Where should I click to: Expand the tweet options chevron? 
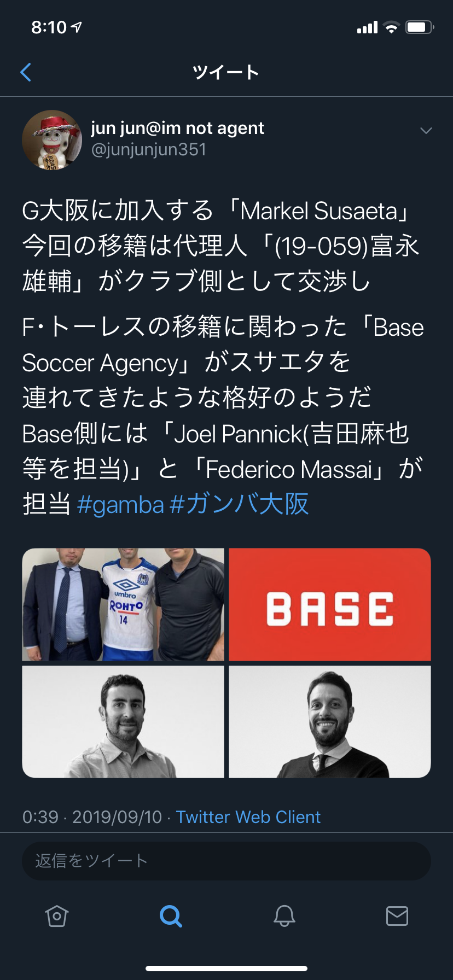click(426, 131)
